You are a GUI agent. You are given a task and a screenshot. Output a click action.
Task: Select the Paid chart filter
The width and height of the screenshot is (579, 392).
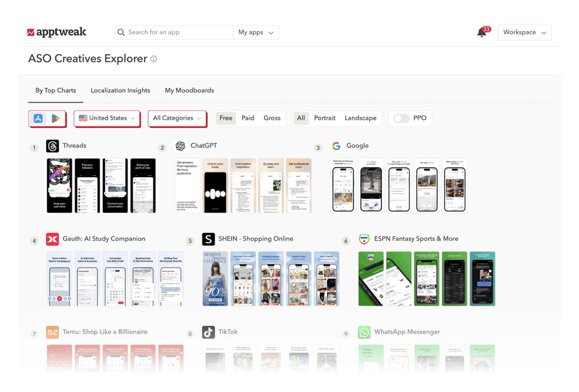coord(248,118)
